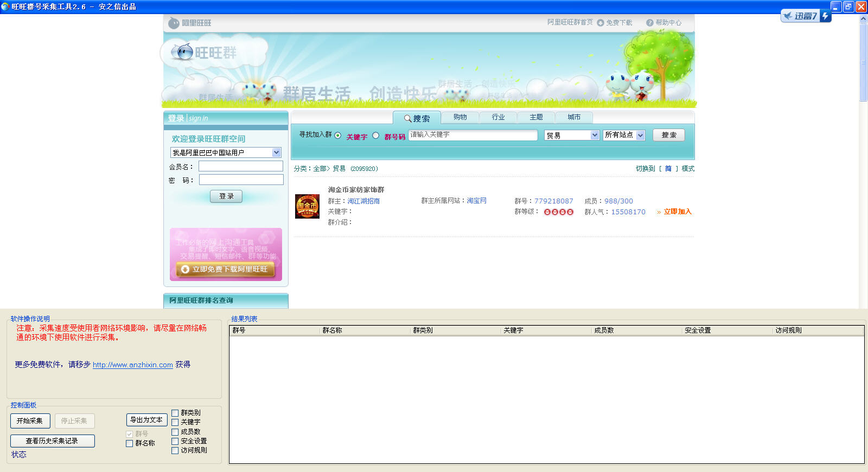Click the 帮助中心 link

(x=668, y=23)
